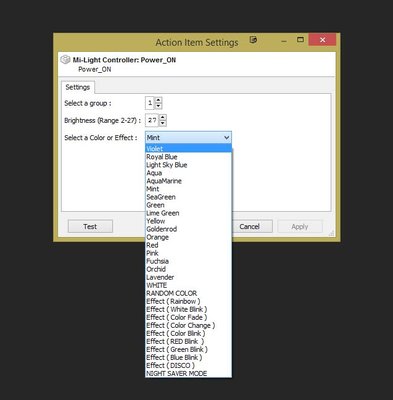The height and width of the screenshot is (400, 393).
Task: Select Effect ( Rainbow ) entry
Action: 188,301
